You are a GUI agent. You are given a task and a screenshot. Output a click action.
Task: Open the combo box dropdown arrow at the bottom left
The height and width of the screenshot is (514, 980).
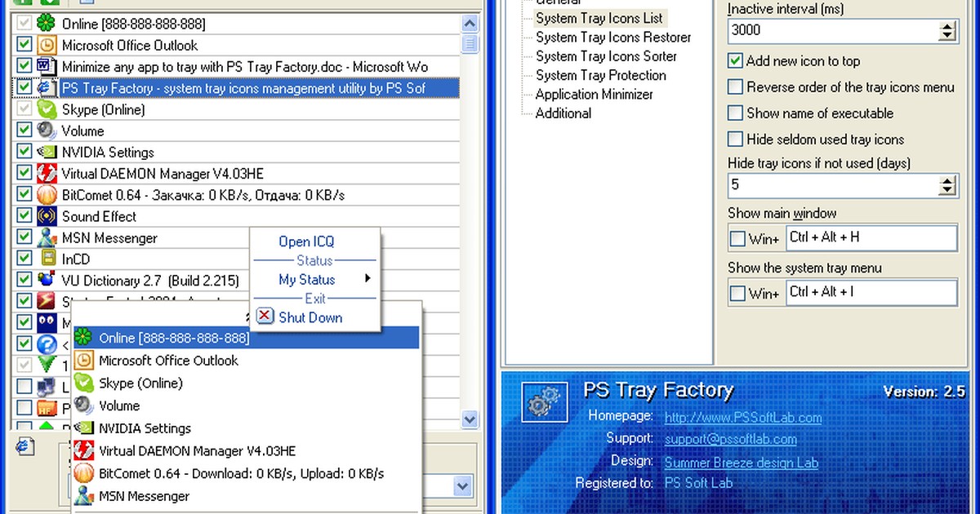[x=463, y=486]
